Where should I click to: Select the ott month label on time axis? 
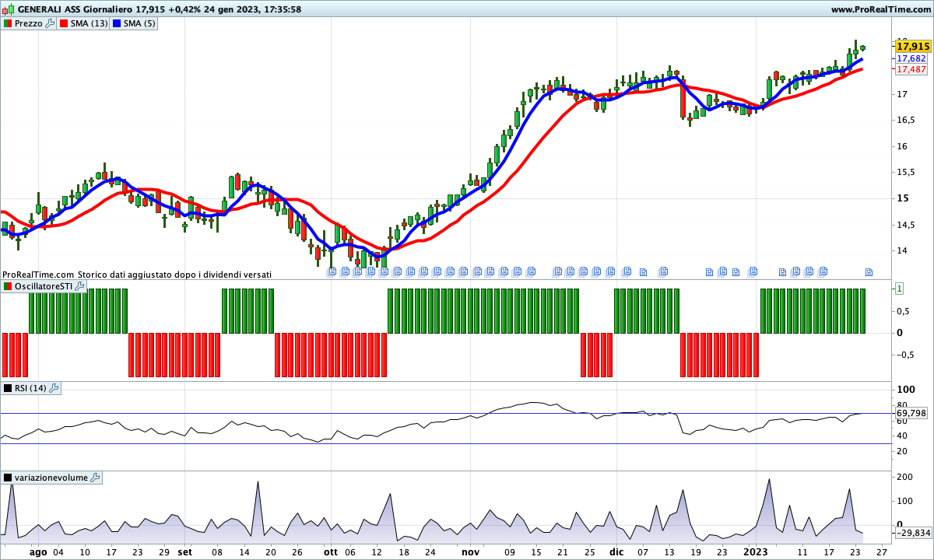(x=331, y=552)
